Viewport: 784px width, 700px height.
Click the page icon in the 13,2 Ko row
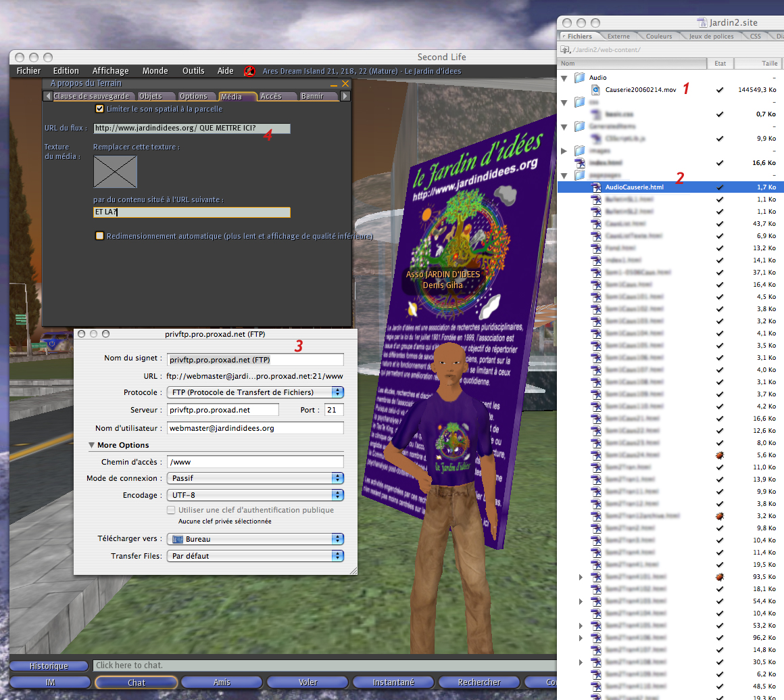point(596,248)
